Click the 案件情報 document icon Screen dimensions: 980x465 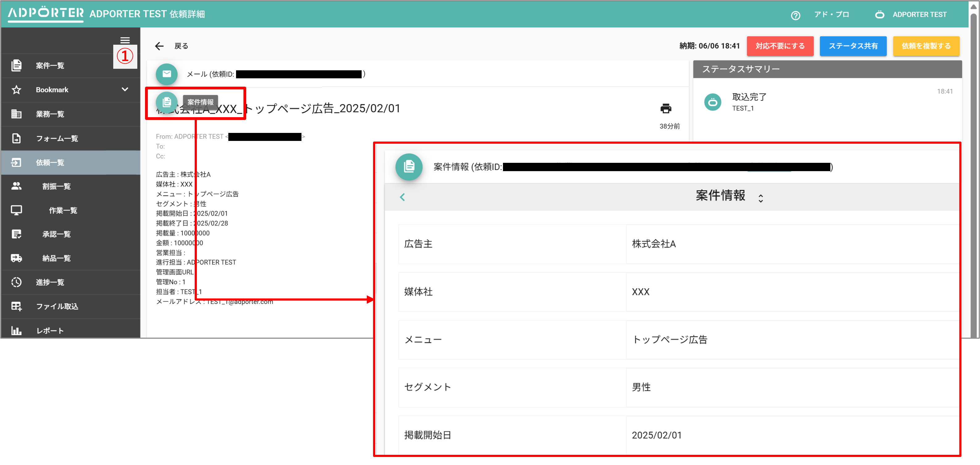click(167, 102)
